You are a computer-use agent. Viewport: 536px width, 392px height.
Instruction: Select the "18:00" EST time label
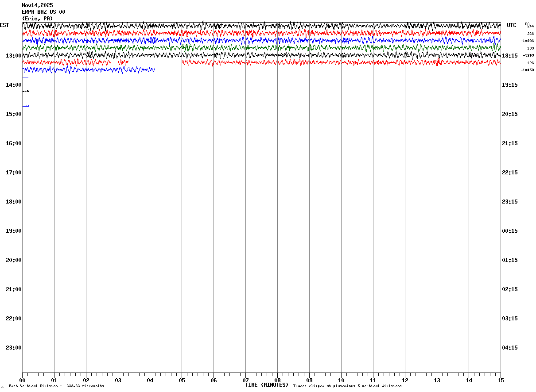13,202
